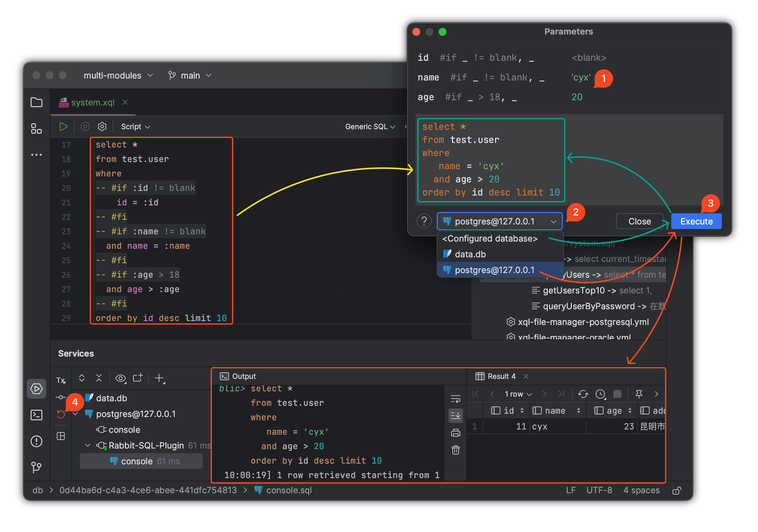Open the Generic SQL dialect dropdown

[370, 127]
